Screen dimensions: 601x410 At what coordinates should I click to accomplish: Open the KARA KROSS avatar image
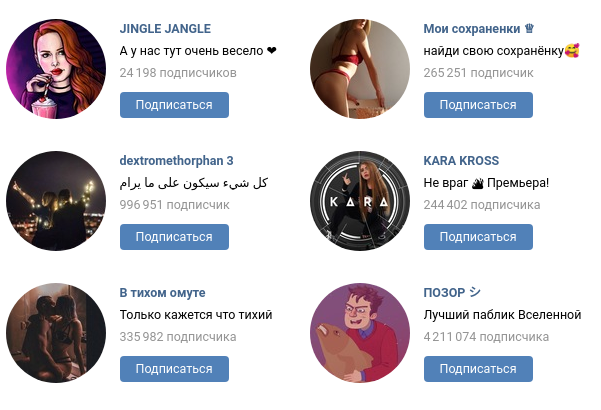tap(360, 201)
